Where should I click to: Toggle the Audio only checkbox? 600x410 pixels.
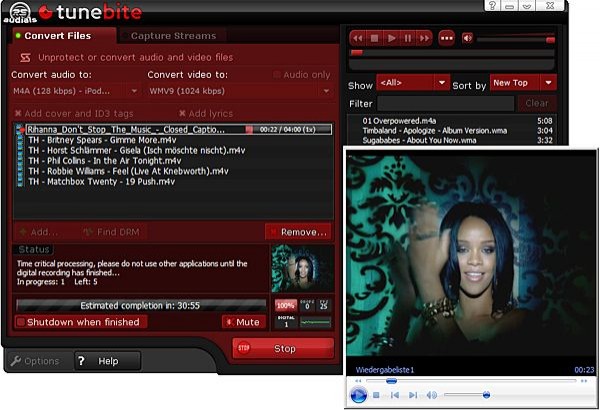[277, 75]
